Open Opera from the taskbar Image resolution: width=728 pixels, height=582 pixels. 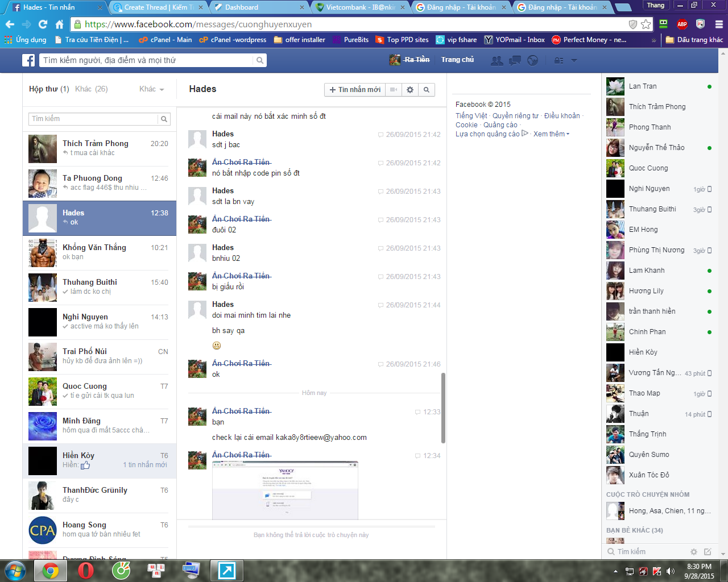point(86,570)
